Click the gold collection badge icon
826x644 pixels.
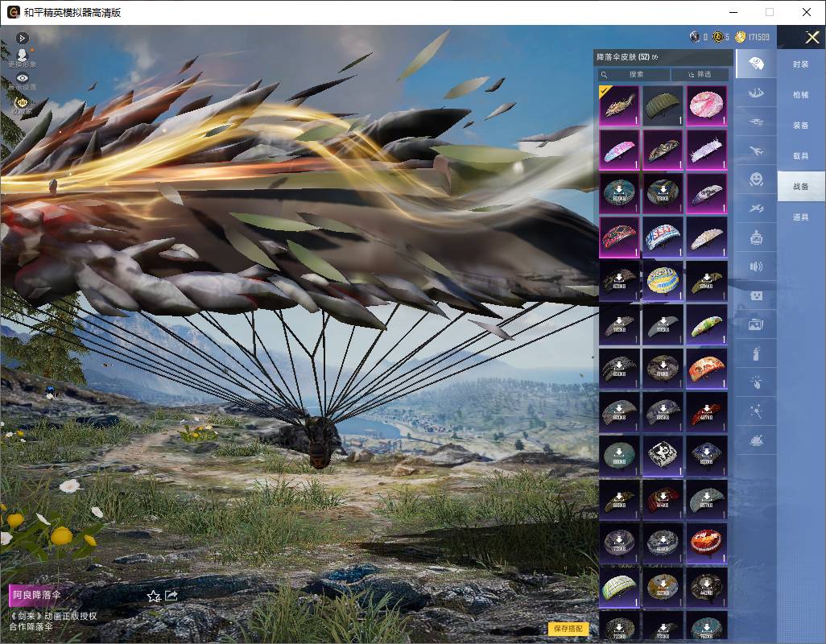pos(22,102)
